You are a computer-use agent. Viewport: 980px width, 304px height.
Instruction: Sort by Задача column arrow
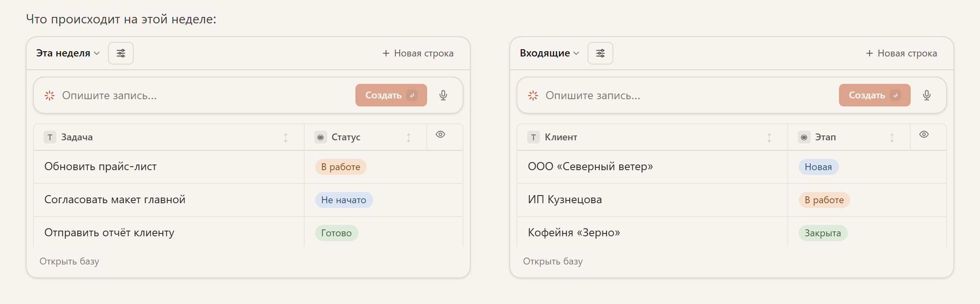click(x=286, y=137)
